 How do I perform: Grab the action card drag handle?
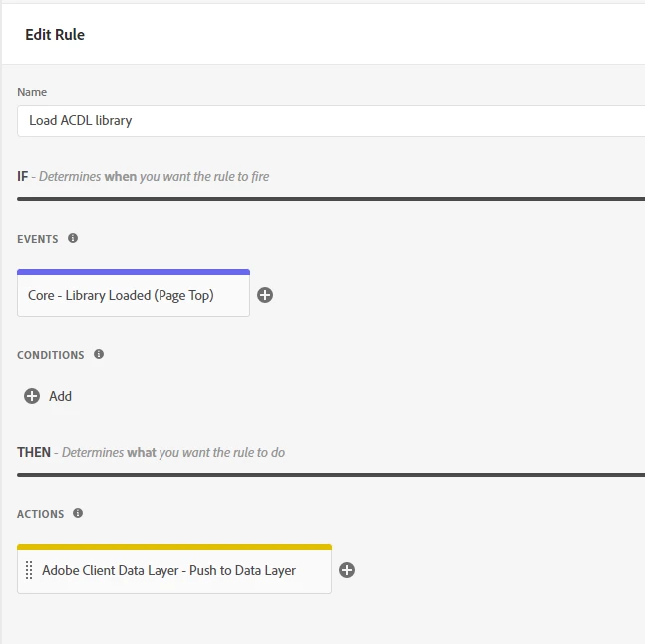point(29,571)
